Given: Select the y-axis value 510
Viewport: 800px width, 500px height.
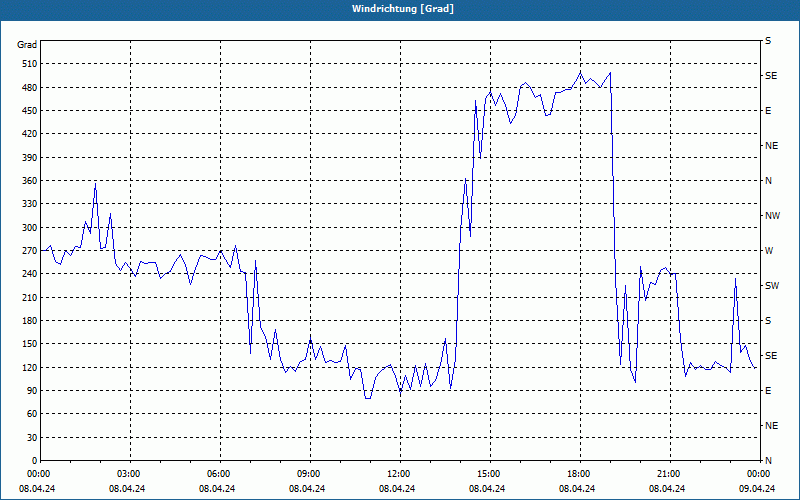Looking at the screenshot, I should click(x=30, y=64).
